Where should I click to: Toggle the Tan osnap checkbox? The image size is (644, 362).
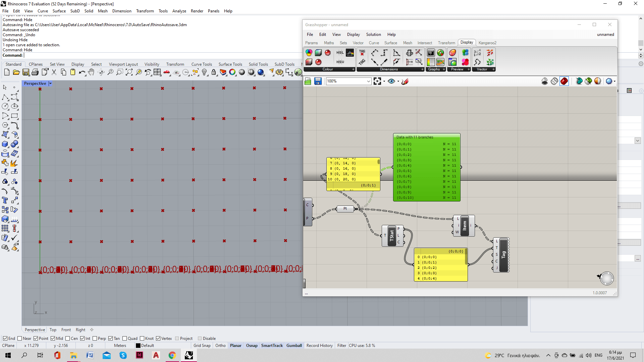110,338
